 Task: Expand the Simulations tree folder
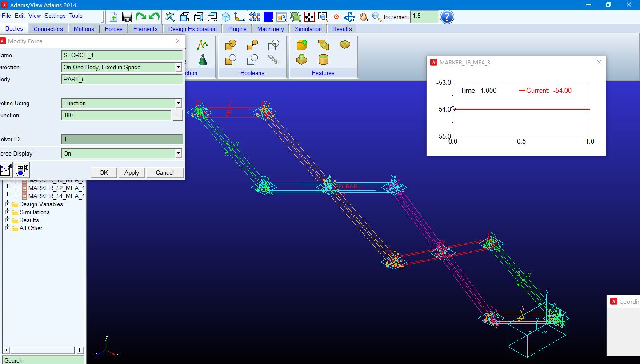click(x=8, y=212)
